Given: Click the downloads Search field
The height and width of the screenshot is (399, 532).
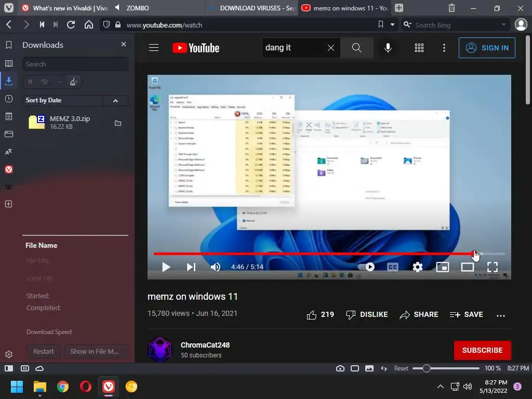Looking at the screenshot, I should 75,64.
